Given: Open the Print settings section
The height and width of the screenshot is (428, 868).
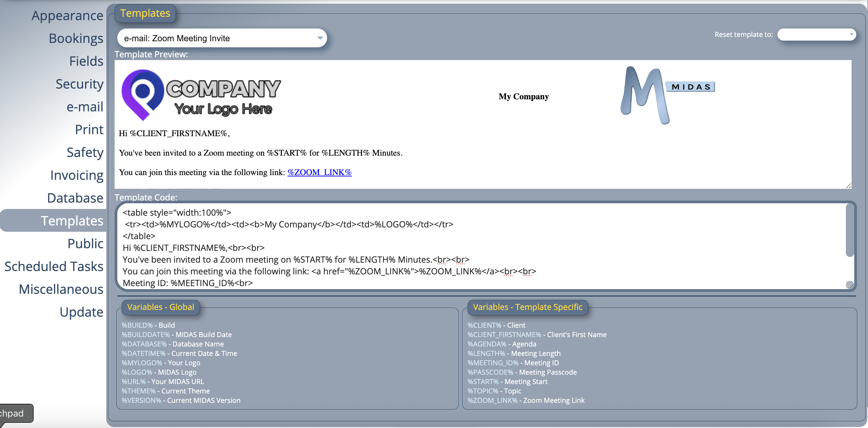Looking at the screenshot, I should coord(89,129).
